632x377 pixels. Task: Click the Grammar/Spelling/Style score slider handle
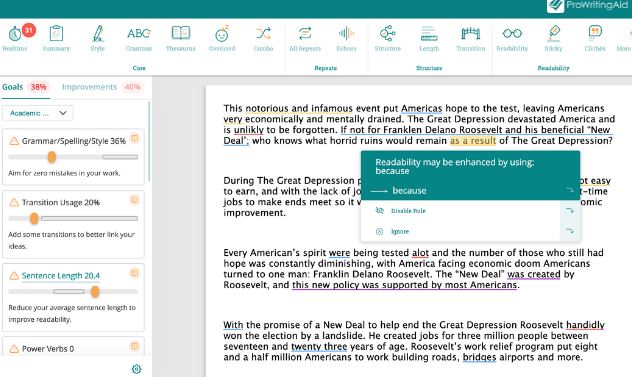[52, 157]
